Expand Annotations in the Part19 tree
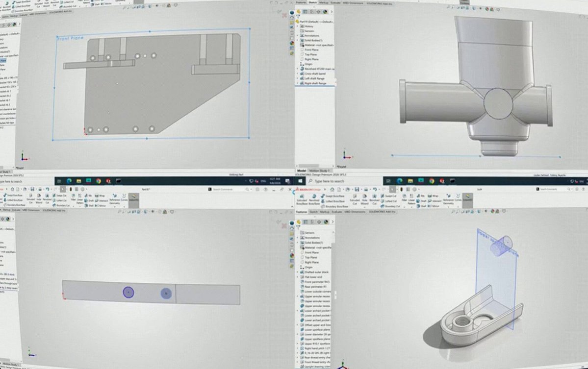The width and height of the screenshot is (588, 369). pos(297,36)
